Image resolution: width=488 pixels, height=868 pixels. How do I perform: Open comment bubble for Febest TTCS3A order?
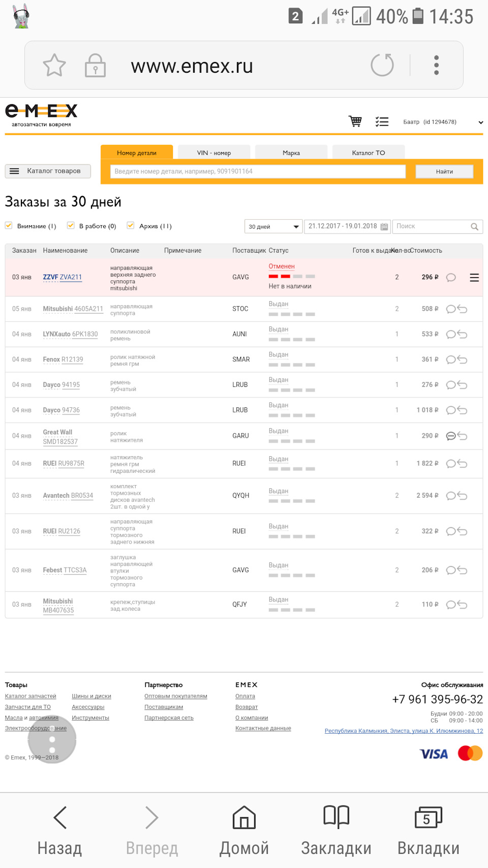pos(450,571)
